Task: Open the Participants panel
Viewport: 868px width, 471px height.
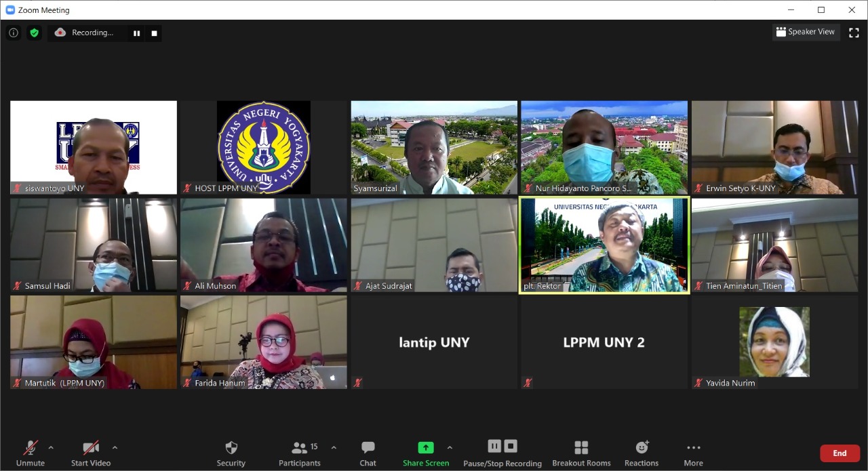Action: [x=300, y=453]
